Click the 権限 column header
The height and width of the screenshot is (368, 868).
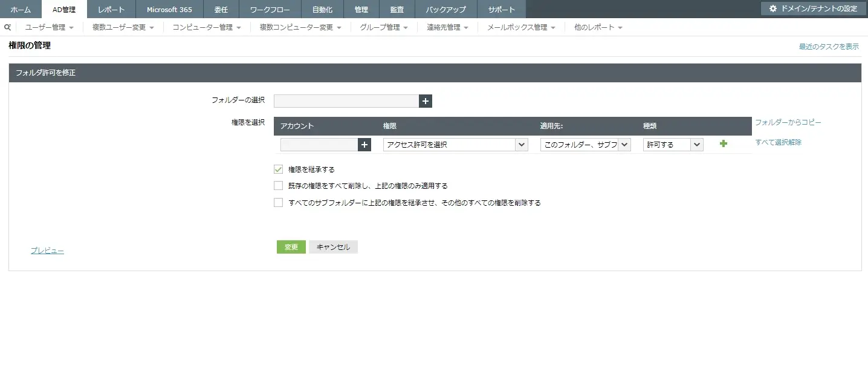[x=390, y=126]
